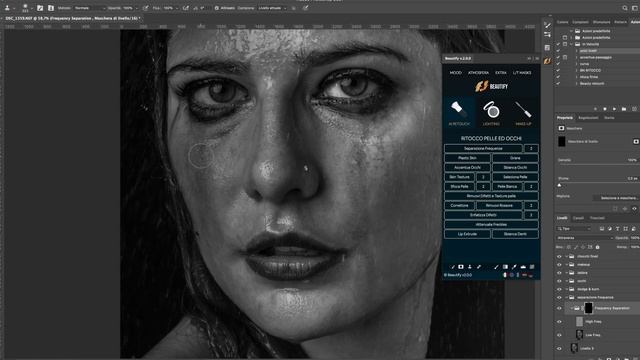640x360 pixels.
Task: Hide the Low Freq layer
Action: point(559,335)
